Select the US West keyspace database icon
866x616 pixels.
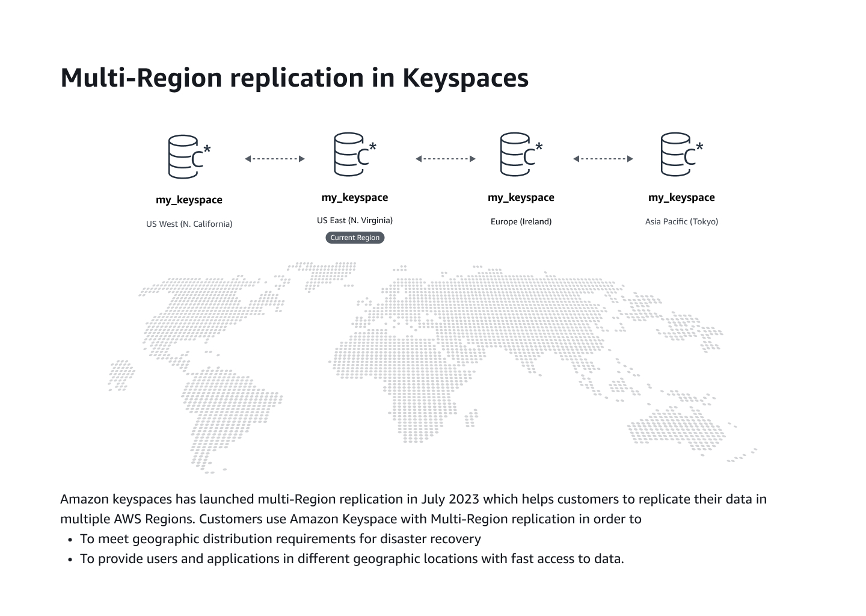[183, 158]
